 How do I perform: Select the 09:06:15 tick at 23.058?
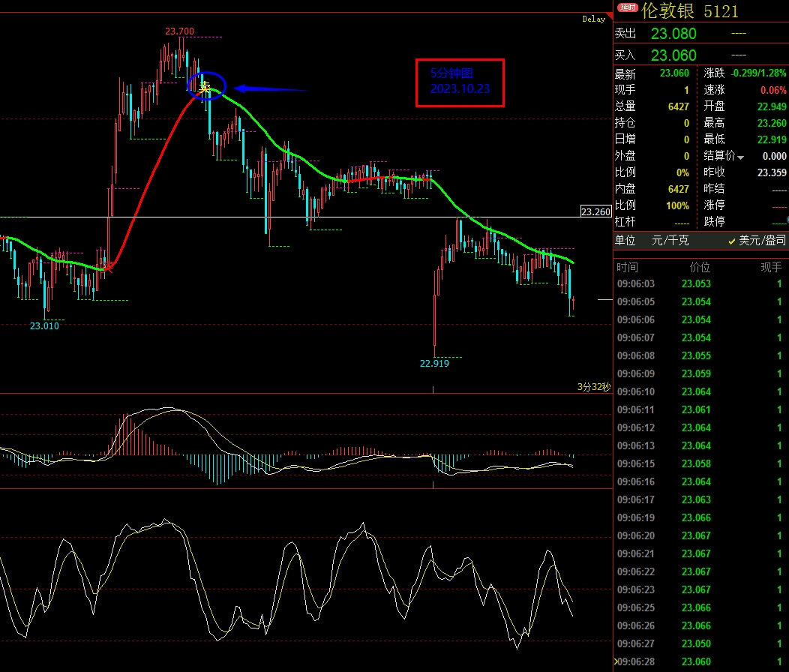(700, 463)
